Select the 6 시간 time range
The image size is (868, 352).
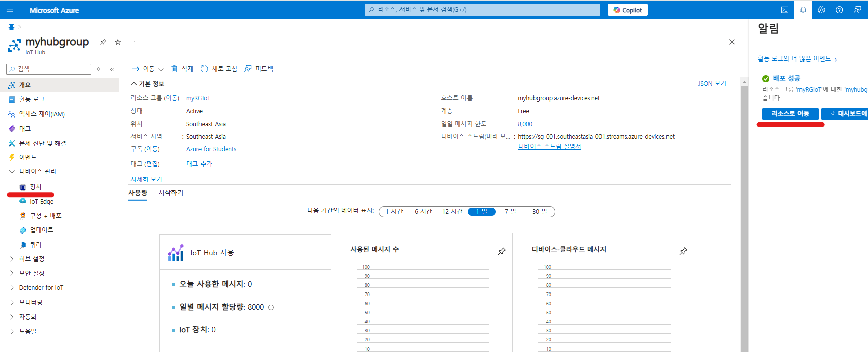(423, 212)
